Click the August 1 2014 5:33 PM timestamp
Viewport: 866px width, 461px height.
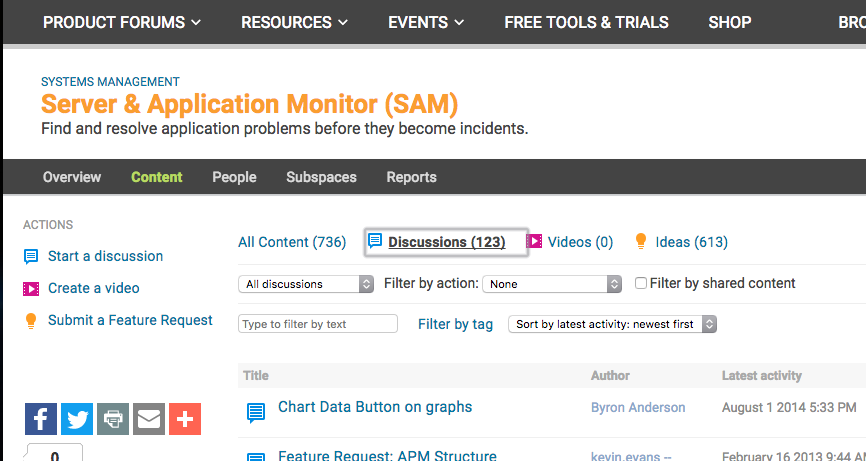789,407
